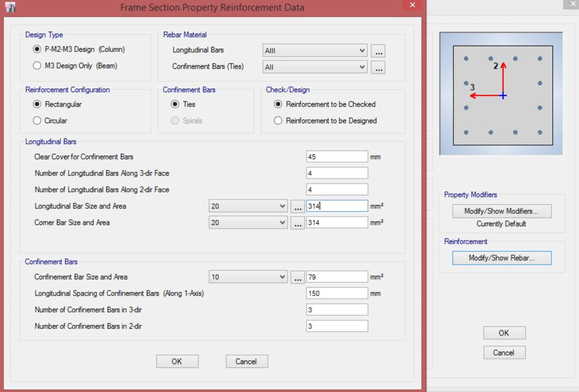Select M3 Design Only (Beam) option
Viewport: 579px width, 392px height.
[37, 66]
